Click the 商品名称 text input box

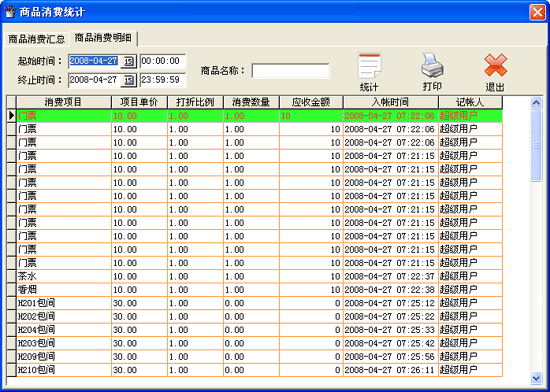[290, 71]
